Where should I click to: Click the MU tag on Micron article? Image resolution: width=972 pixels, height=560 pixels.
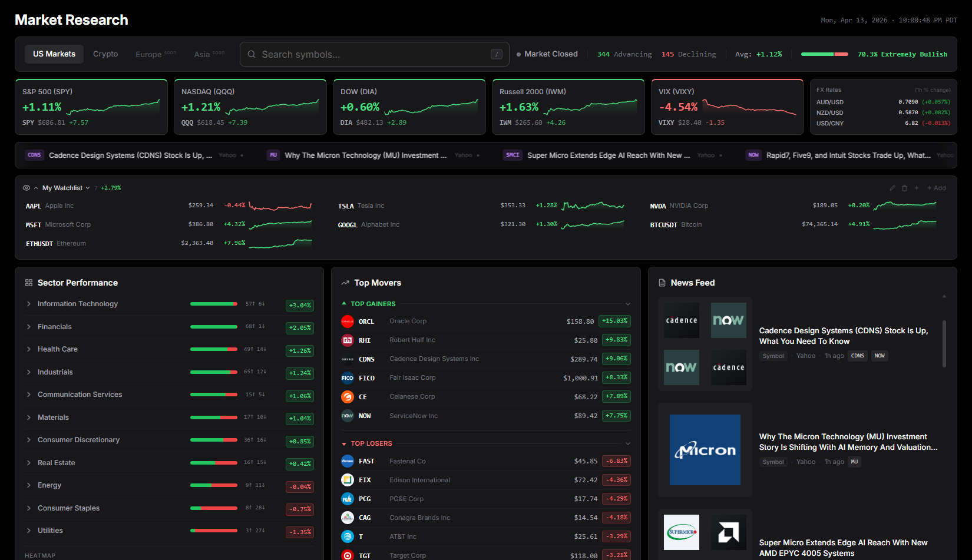[x=854, y=462]
